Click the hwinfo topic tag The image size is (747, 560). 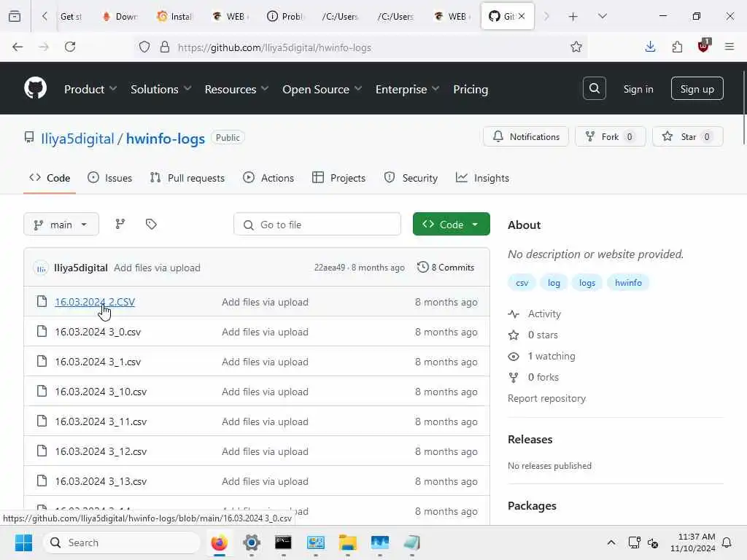(628, 283)
